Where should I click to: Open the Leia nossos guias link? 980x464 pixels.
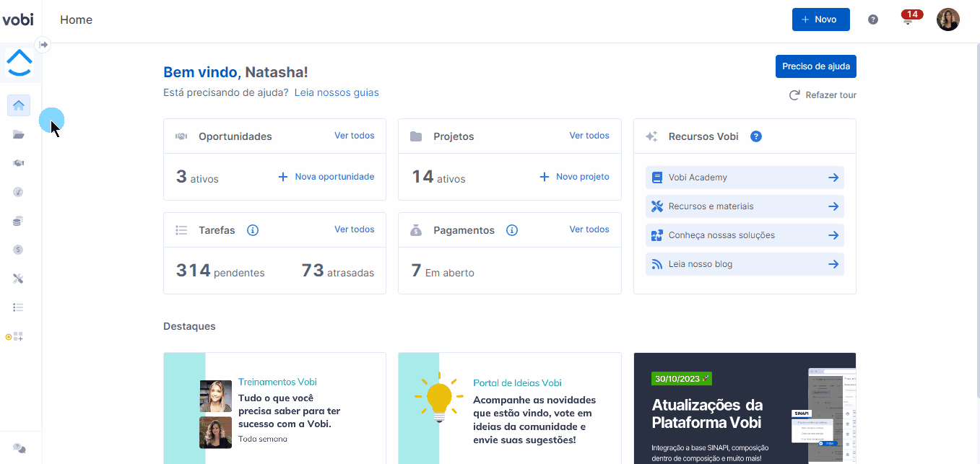pos(337,92)
